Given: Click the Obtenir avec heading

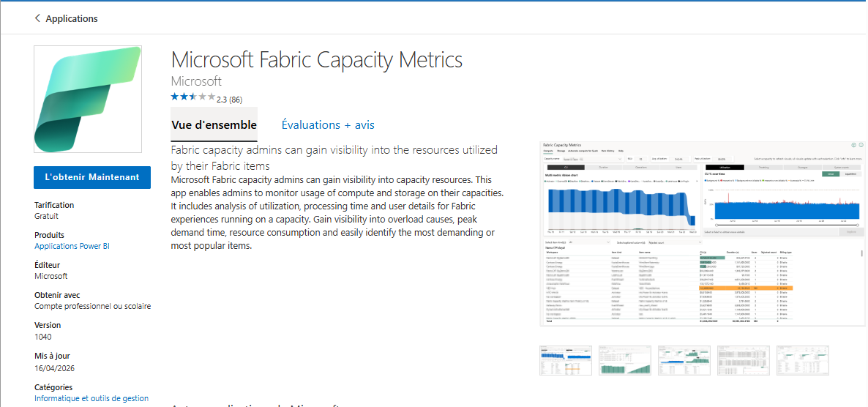Looking at the screenshot, I should pos(57,295).
